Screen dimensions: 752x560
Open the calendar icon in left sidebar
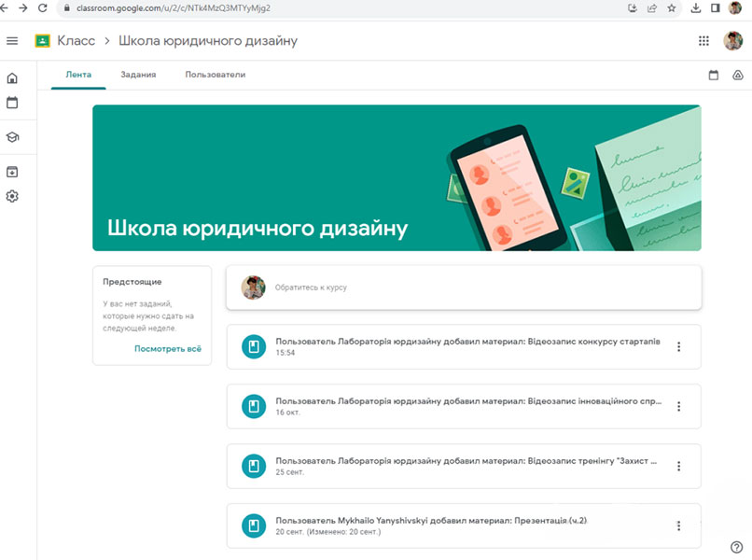[x=12, y=103]
